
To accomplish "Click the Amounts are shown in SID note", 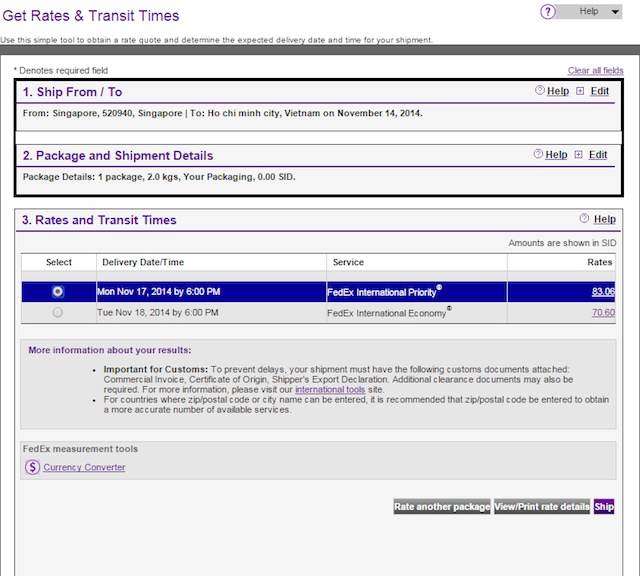I will tap(562, 243).
